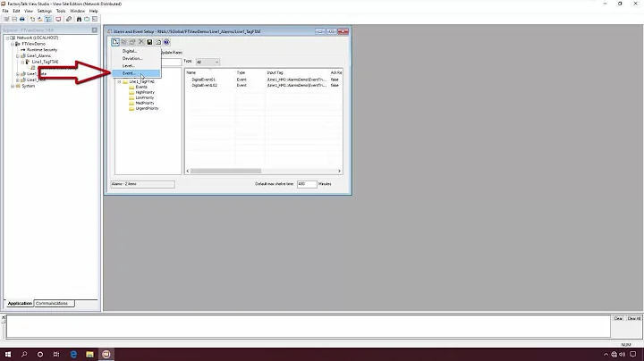
Task: Click the alarm list horizontal scrollbar thumb
Action: (225, 171)
